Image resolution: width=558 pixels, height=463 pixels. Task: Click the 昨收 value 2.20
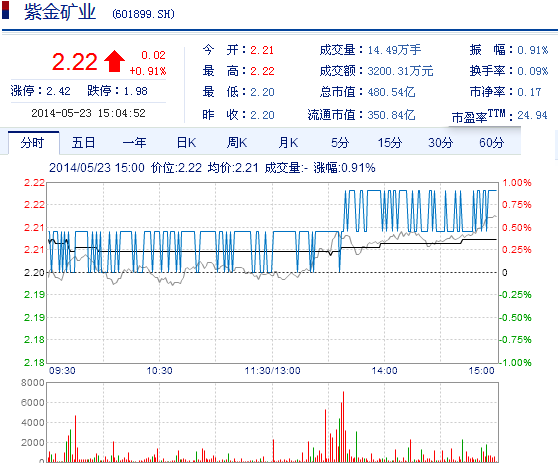[262, 115]
